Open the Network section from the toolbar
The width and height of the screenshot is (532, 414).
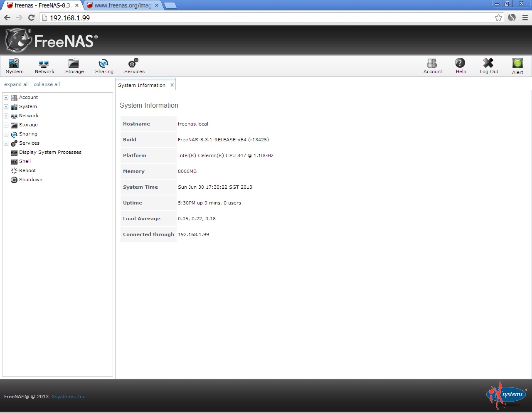(x=44, y=66)
